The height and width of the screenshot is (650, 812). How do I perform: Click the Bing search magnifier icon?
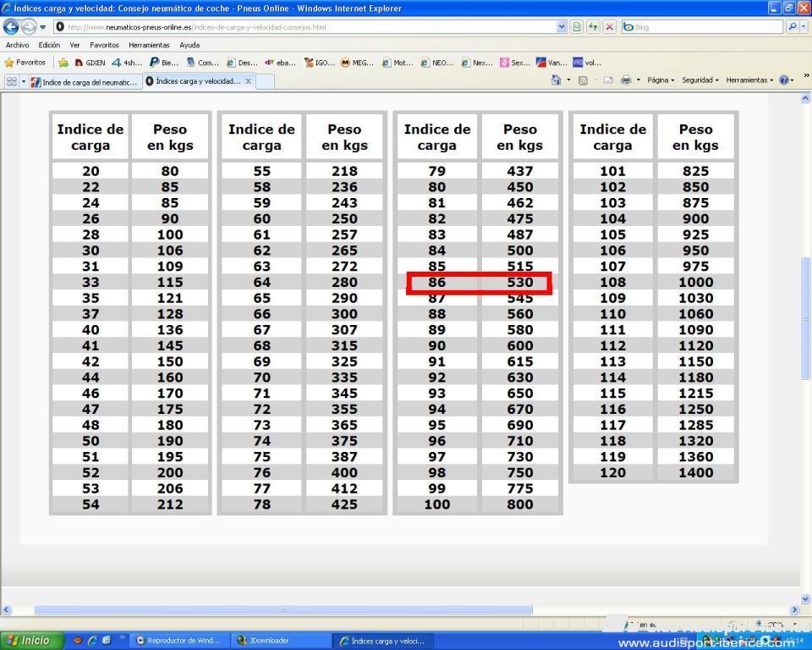coord(793,27)
